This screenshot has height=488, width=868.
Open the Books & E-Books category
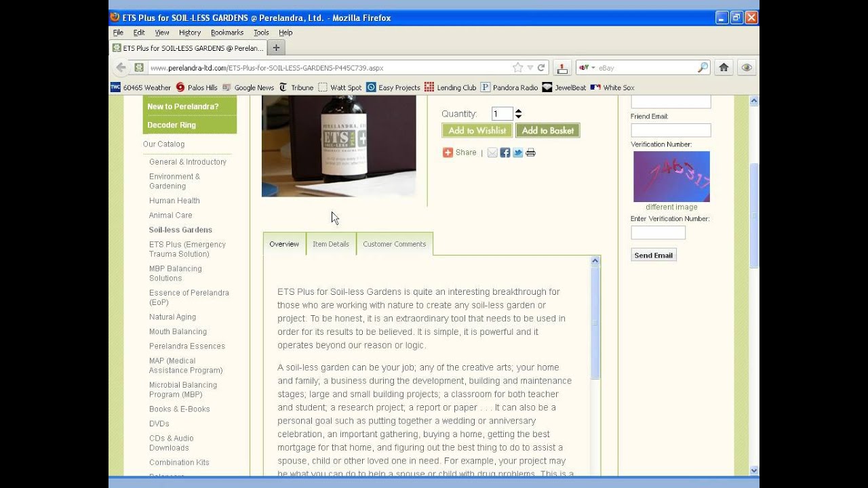click(180, 409)
